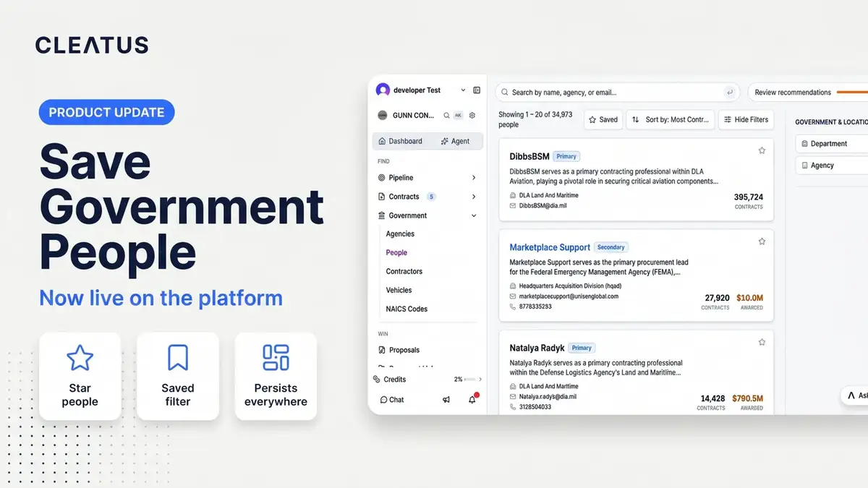Click Review recommendations button
Screen dimensions: 868x488
tap(808, 93)
